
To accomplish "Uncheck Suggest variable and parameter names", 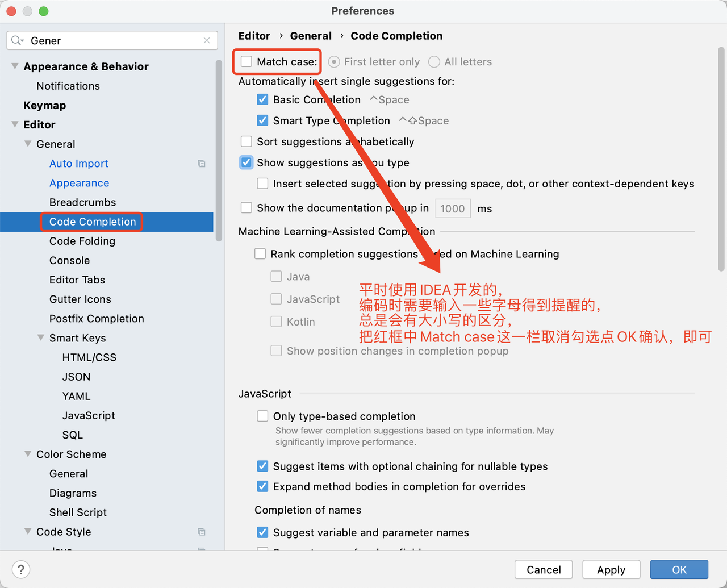I will (x=262, y=532).
